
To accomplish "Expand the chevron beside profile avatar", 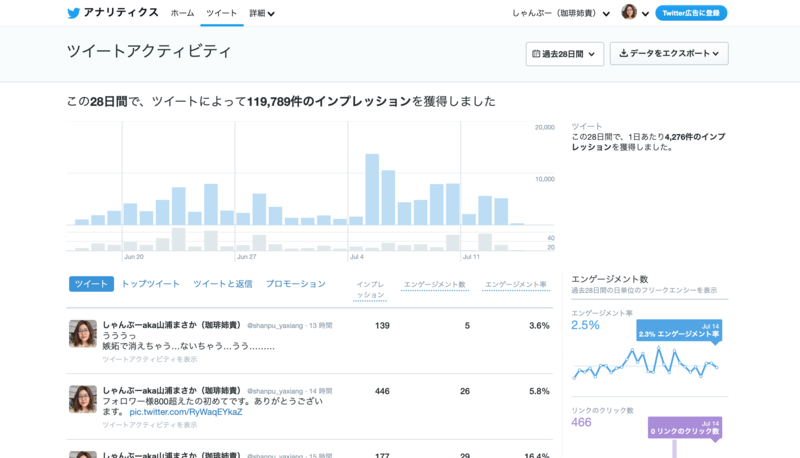I will coord(645,14).
